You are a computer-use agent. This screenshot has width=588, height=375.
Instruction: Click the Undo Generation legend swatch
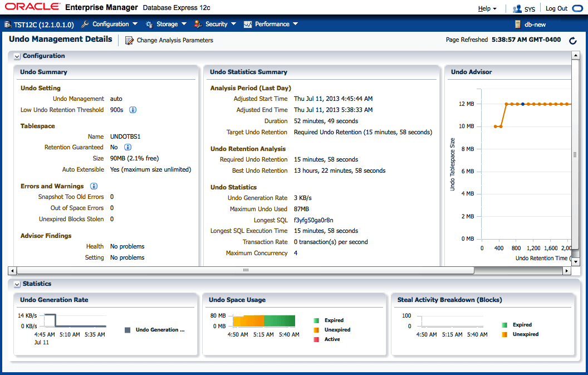[x=128, y=330]
